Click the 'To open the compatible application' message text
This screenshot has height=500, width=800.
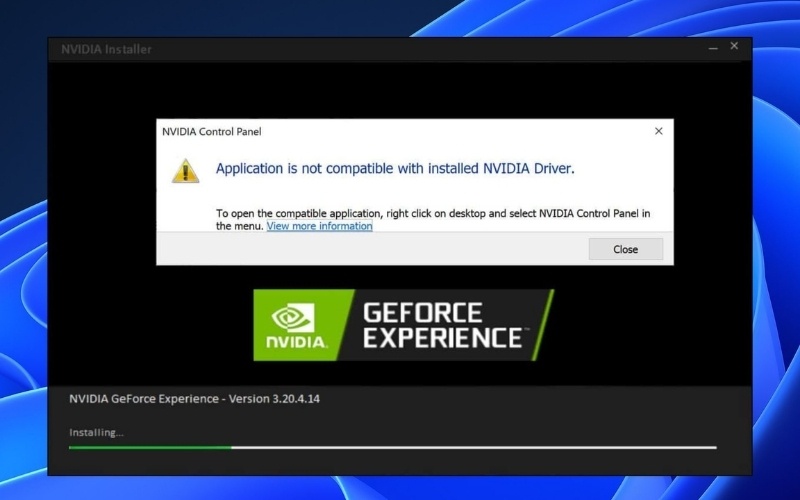point(433,219)
